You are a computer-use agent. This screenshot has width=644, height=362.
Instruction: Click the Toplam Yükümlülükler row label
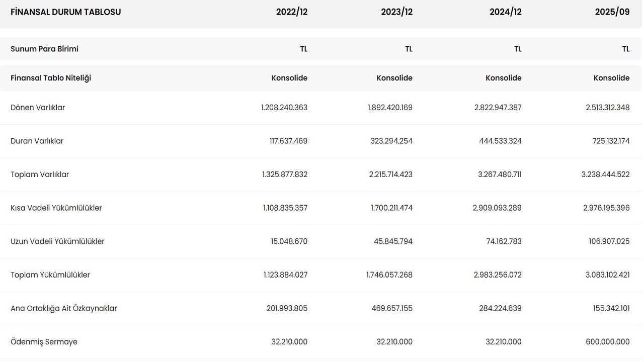(50, 275)
